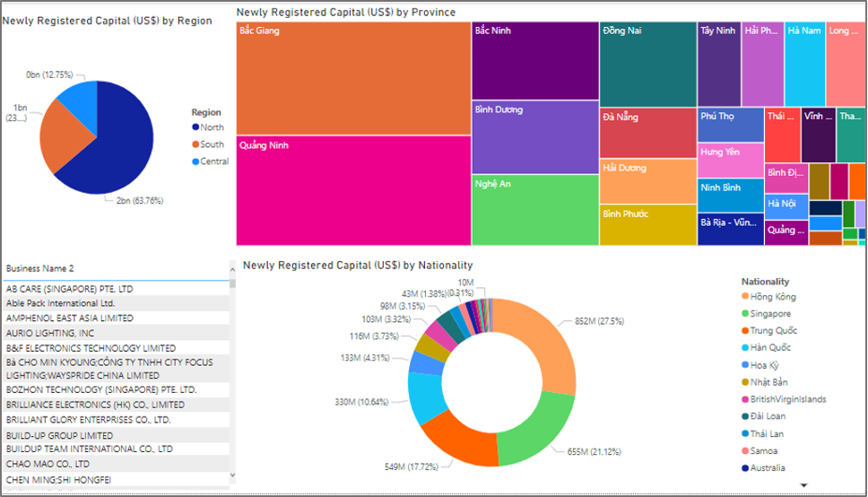Click the Trung Quốc legend dot
This screenshot has height=497, width=868.
pos(745,331)
